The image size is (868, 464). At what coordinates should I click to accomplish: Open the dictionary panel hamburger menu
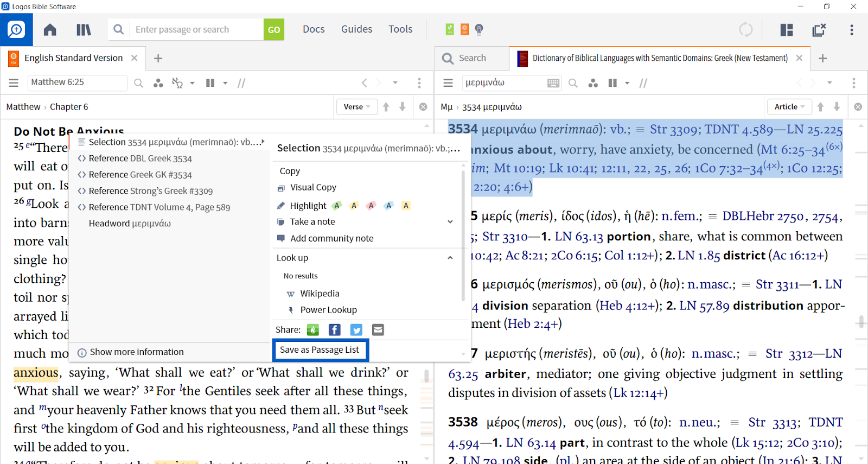click(x=448, y=83)
